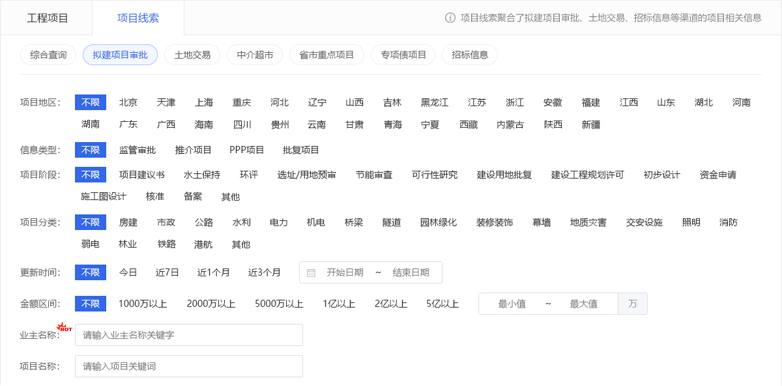Open the 招标信息 sub-tab
The image size is (782, 386).
(470, 55)
